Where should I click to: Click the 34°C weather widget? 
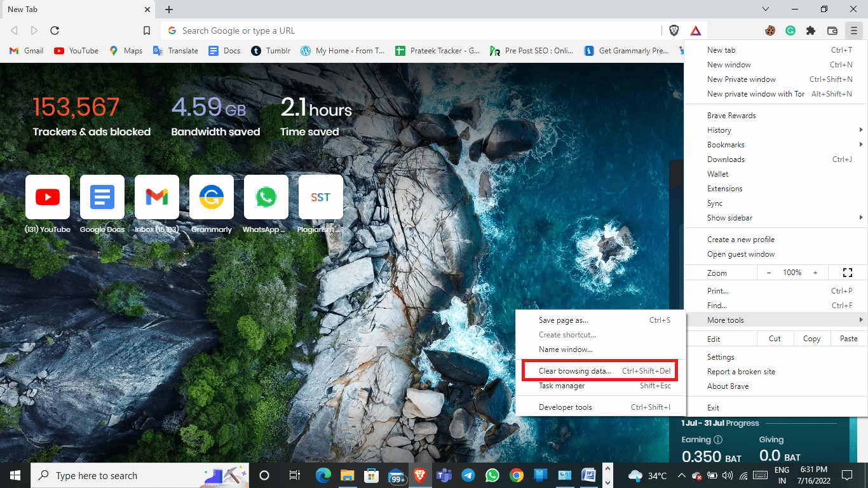648,475
